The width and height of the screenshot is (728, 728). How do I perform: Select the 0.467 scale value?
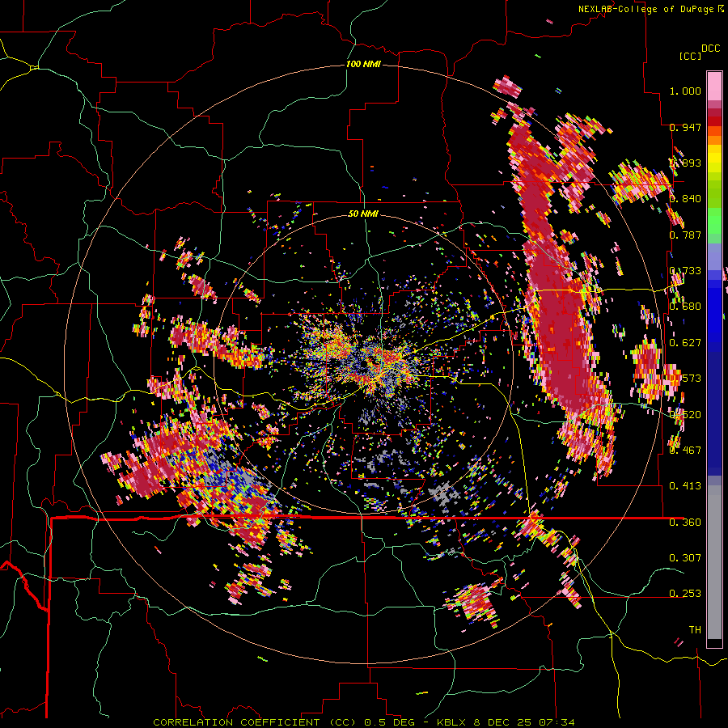[x=685, y=450]
